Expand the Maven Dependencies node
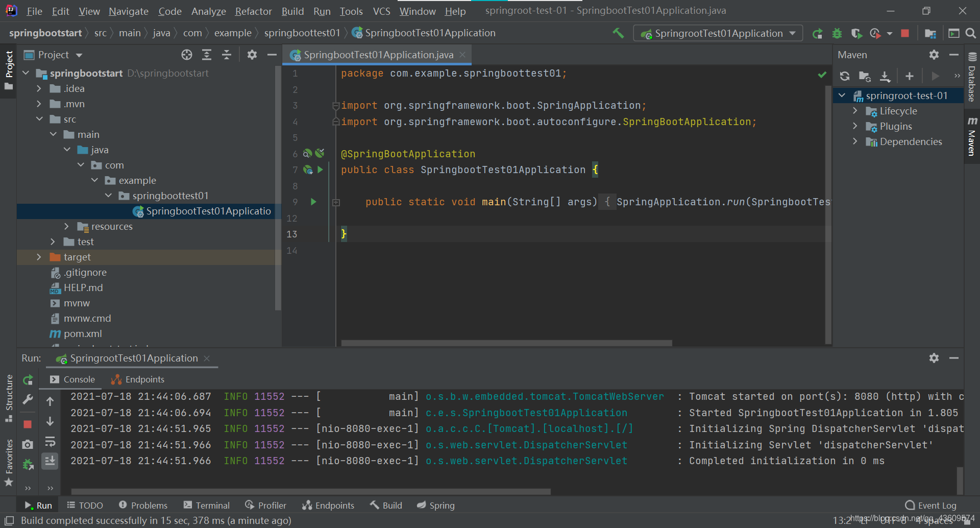 (x=855, y=141)
